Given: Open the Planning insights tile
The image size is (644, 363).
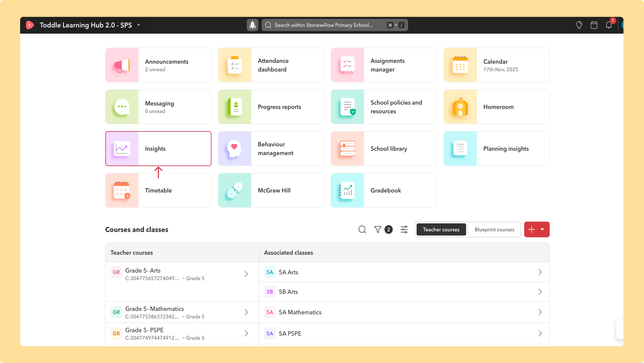Looking at the screenshot, I should (x=497, y=149).
